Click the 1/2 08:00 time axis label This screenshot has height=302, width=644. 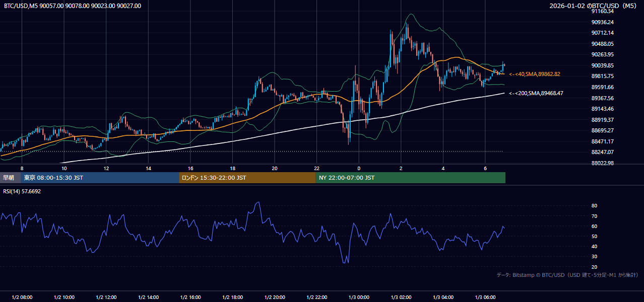pos(22,297)
